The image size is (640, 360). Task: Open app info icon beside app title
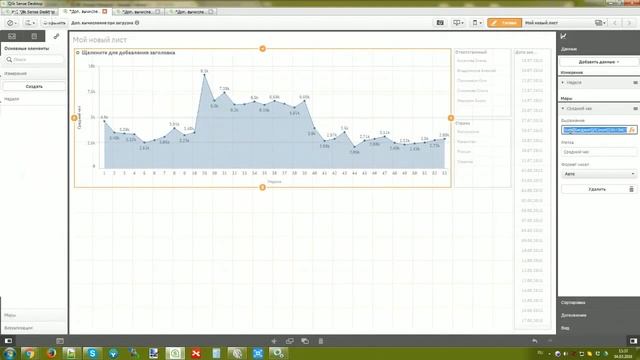(x=137, y=23)
